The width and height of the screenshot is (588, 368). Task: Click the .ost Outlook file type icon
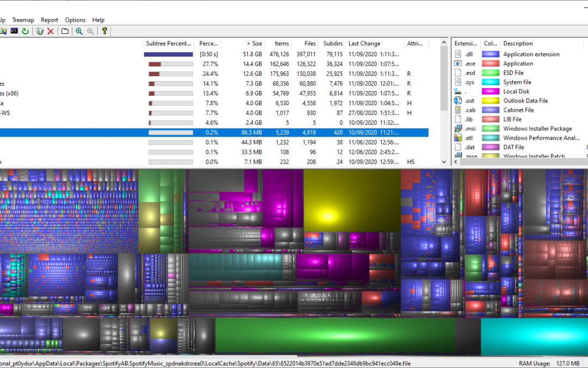point(458,101)
